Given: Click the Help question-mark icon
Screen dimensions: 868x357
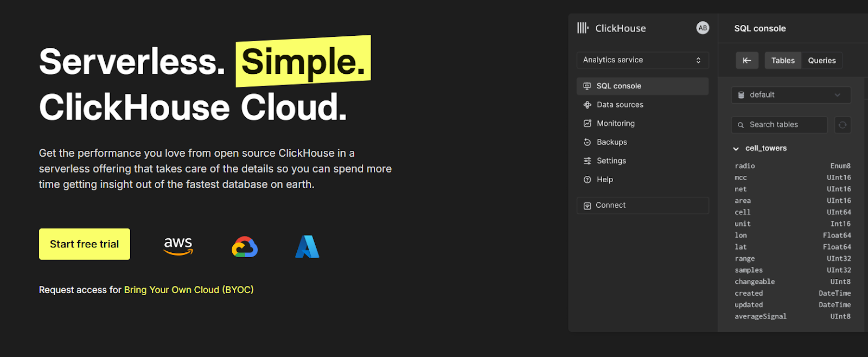Looking at the screenshot, I should (x=587, y=180).
